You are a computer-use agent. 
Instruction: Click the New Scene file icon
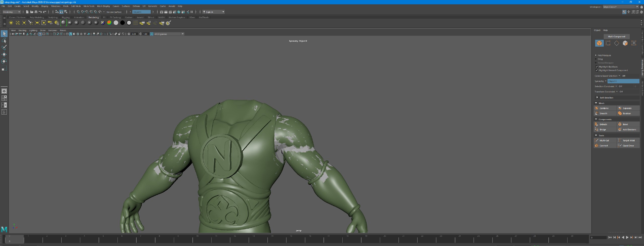tap(27, 12)
